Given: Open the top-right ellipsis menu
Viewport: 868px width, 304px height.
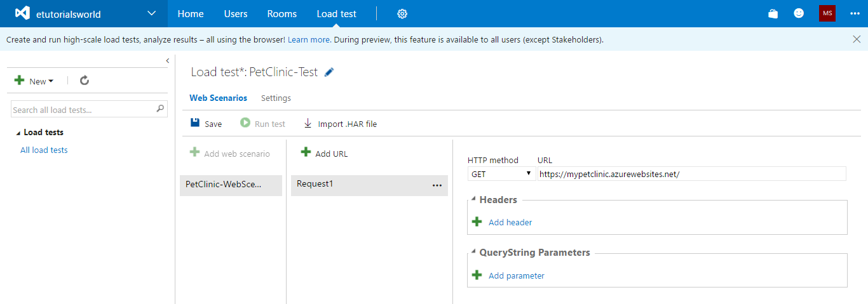Looking at the screenshot, I should click(855, 13).
